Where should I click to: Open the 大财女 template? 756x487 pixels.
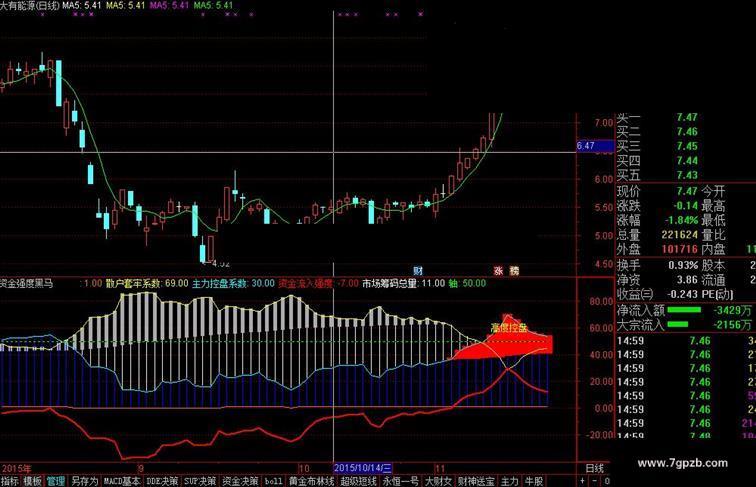point(438,481)
